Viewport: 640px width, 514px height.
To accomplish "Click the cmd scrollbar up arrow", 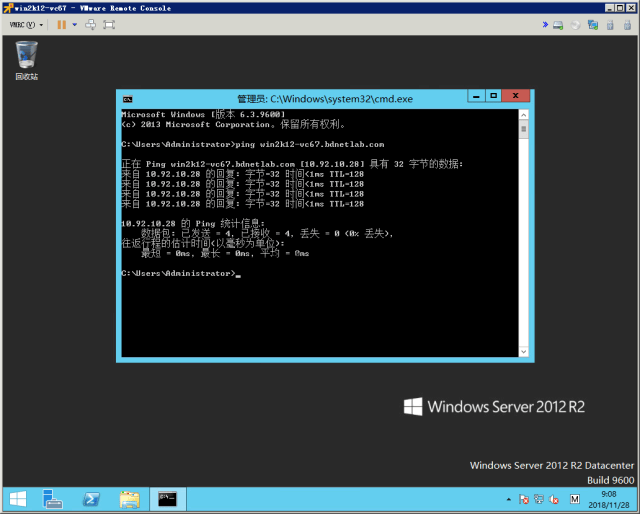I will coord(524,116).
